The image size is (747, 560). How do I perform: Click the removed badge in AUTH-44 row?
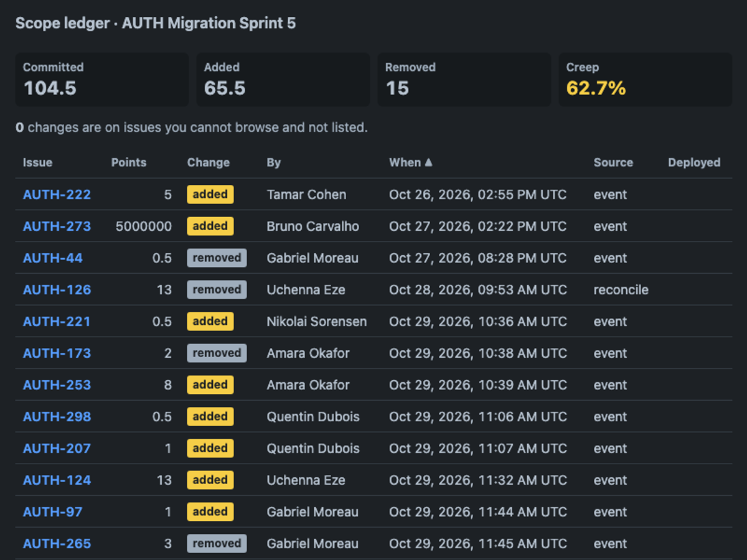(x=217, y=258)
